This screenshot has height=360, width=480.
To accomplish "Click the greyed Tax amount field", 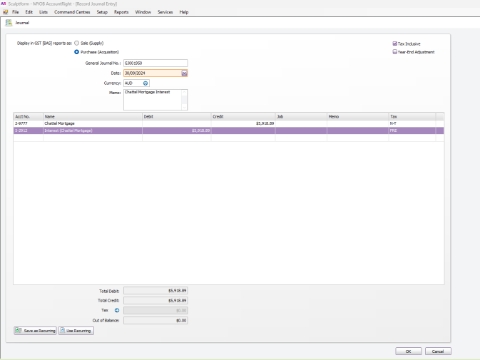I will [x=155, y=311].
